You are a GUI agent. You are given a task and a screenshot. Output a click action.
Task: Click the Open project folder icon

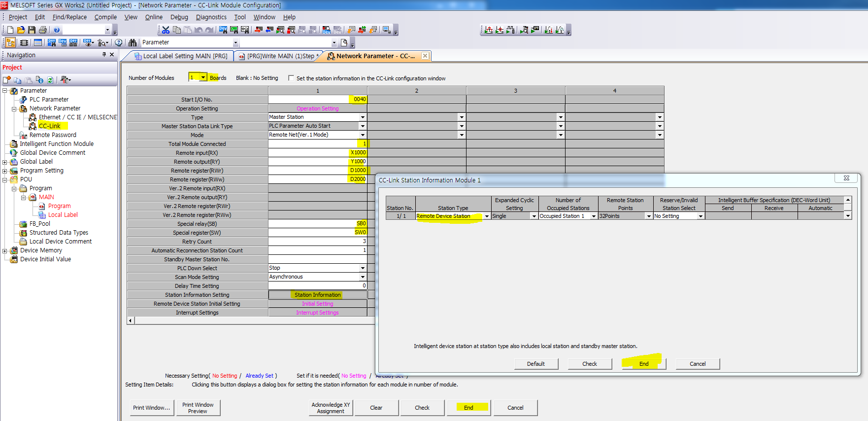click(21, 30)
